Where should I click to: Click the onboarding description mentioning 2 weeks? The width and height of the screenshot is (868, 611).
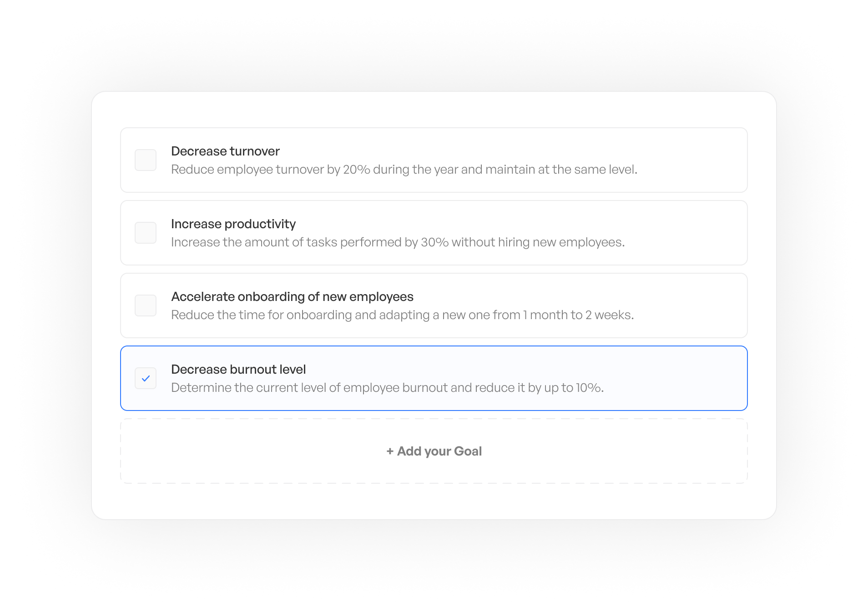pos(403,315)
